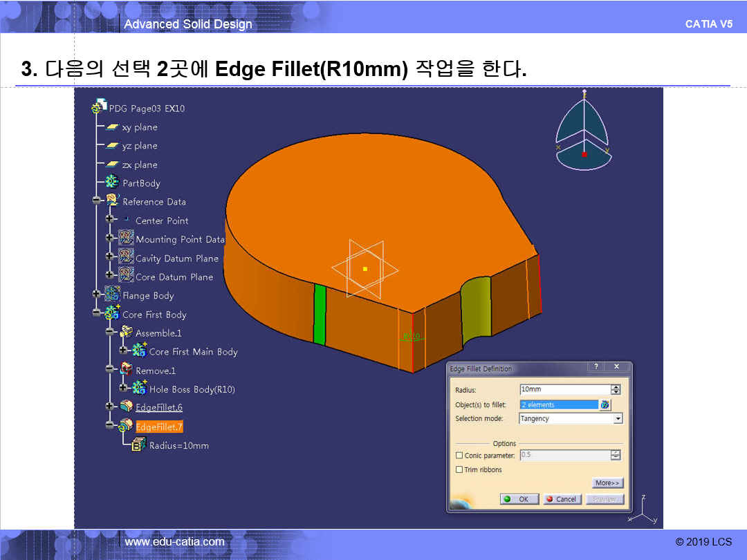Open the Selection mode Tangency dropdown
747x560 pixels.
[618, 418]
